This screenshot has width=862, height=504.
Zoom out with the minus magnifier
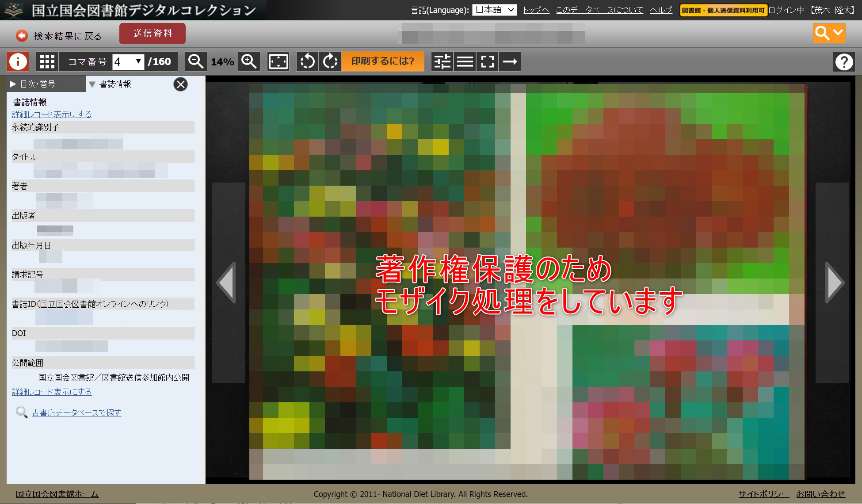click(x=195, y=61)
